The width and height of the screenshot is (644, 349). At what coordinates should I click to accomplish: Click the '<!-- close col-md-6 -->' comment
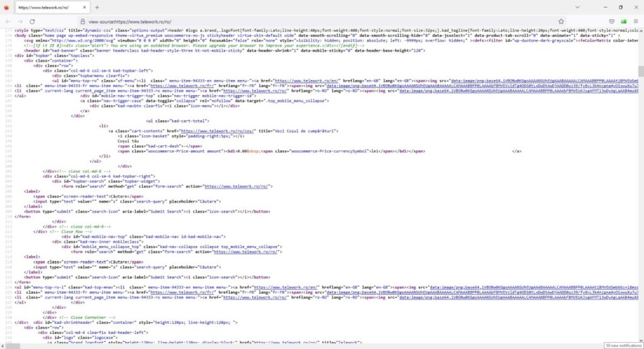coord(84,171)
